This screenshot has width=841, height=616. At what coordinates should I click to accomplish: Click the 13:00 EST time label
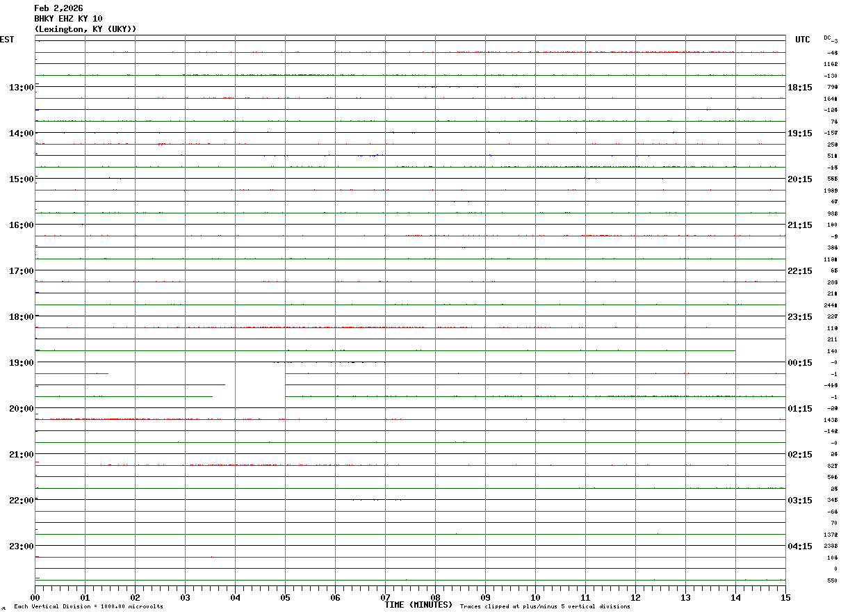coord(21,87)
